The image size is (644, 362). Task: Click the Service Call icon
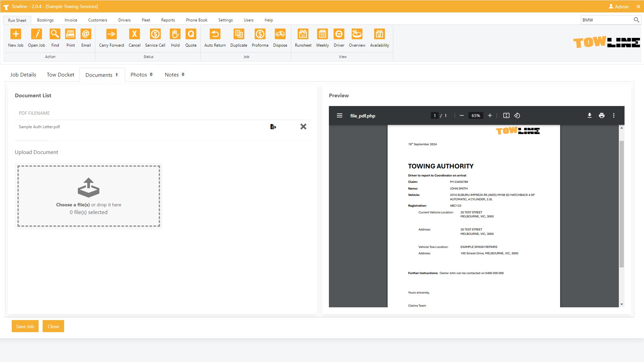pyautogui.click(x=155, y=34)
